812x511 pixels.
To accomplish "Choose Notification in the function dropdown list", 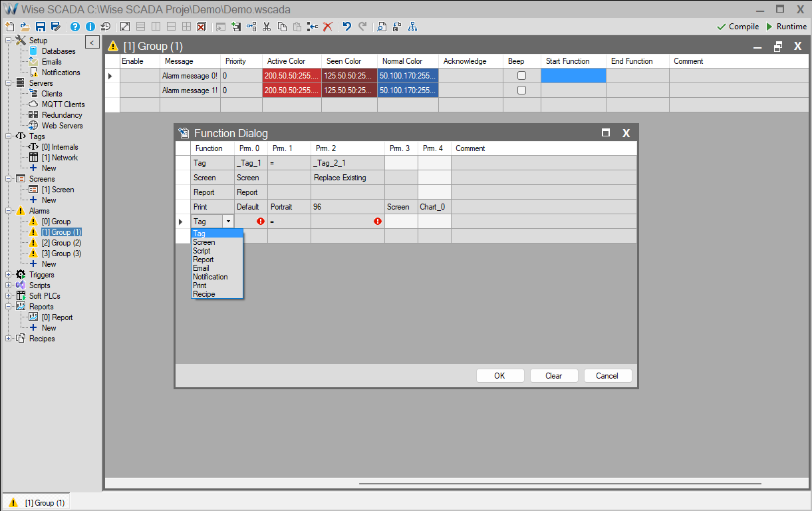I will pos(210,277).
